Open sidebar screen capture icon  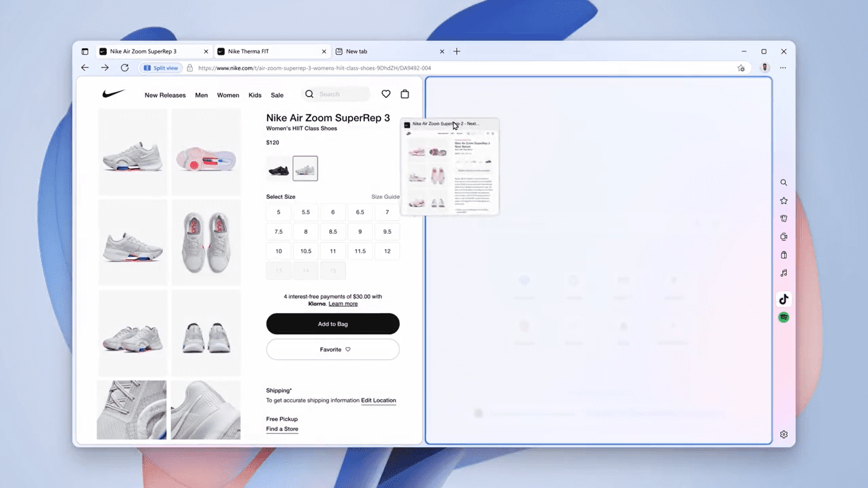pyautogui.click(x=783, y=237)
